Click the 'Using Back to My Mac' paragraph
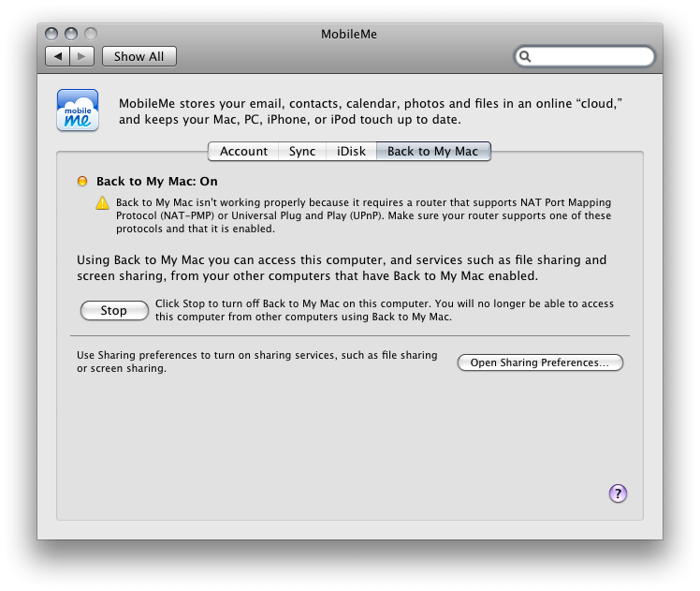Image resolution: width=700 pixels, height=591 pixels. pyautogui.click(x=342, y=268)
